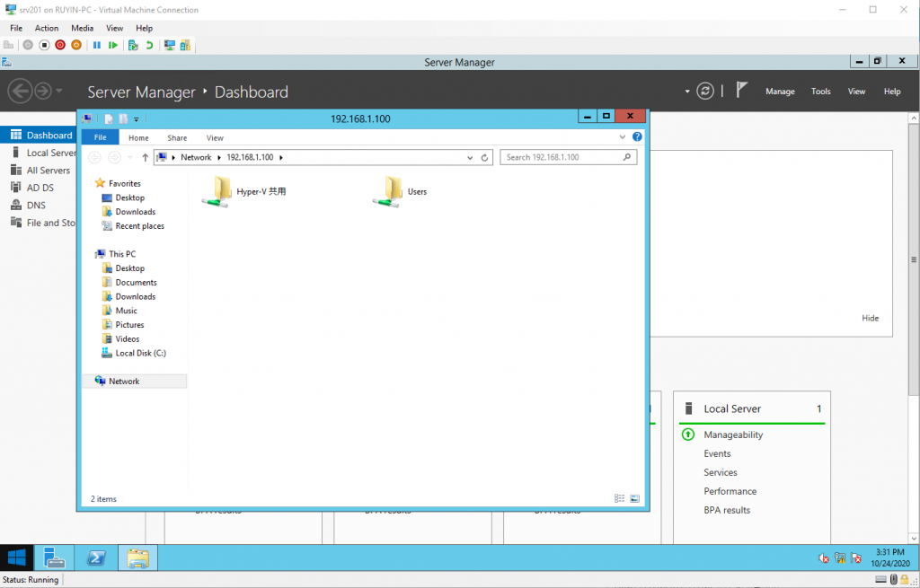Click the Up arrow in Explorer navigation
The height and width of the screenshot is (588, 920).
point(145,157)
